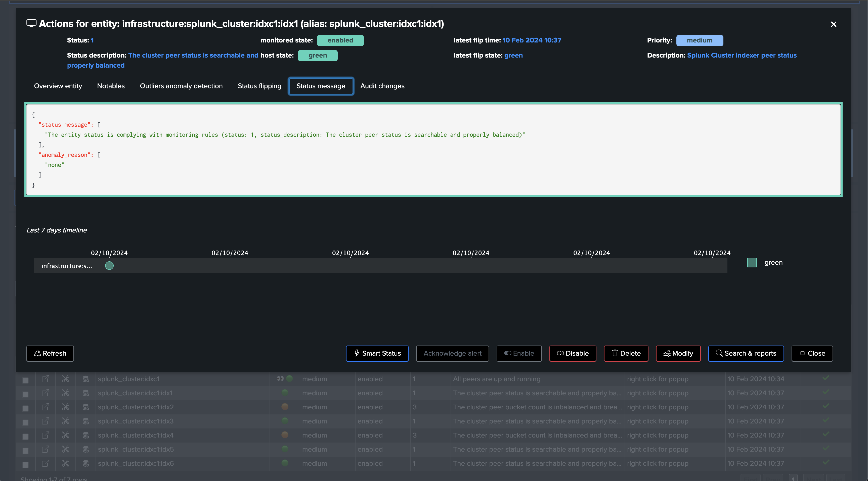The height and width of the screenshot is (481, 868).
Task: Click the medium priority badge
Action: pos(700,40)
